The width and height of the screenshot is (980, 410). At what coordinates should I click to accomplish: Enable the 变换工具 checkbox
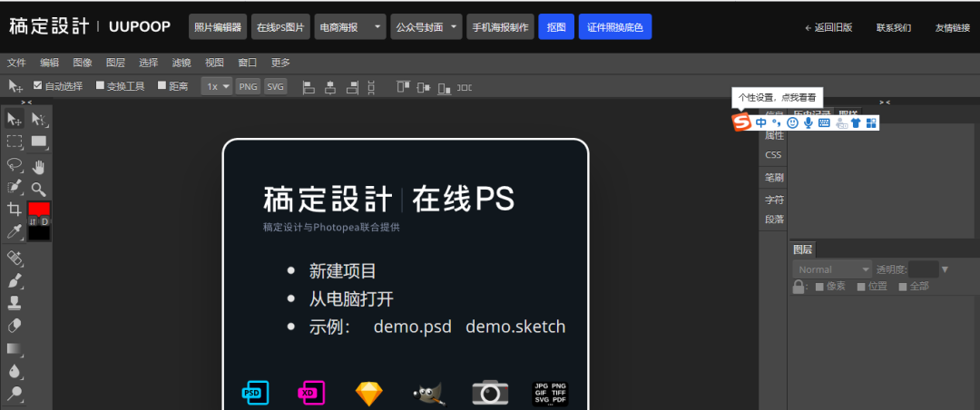pyautogui.click(x=100, y=85)
